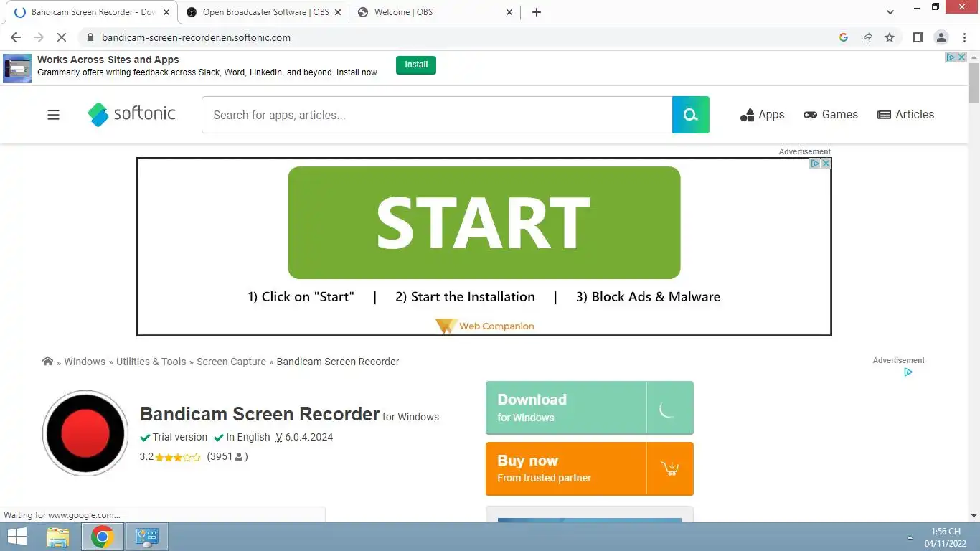Click the Bandicam red record app icon

pyautogui.click(x=85, y=433)
